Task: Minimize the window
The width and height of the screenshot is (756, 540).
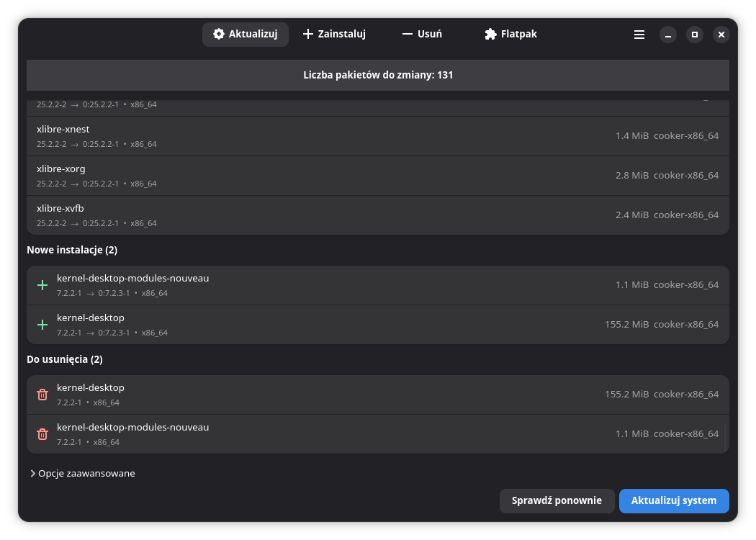Action: click(x=667, y=35)
